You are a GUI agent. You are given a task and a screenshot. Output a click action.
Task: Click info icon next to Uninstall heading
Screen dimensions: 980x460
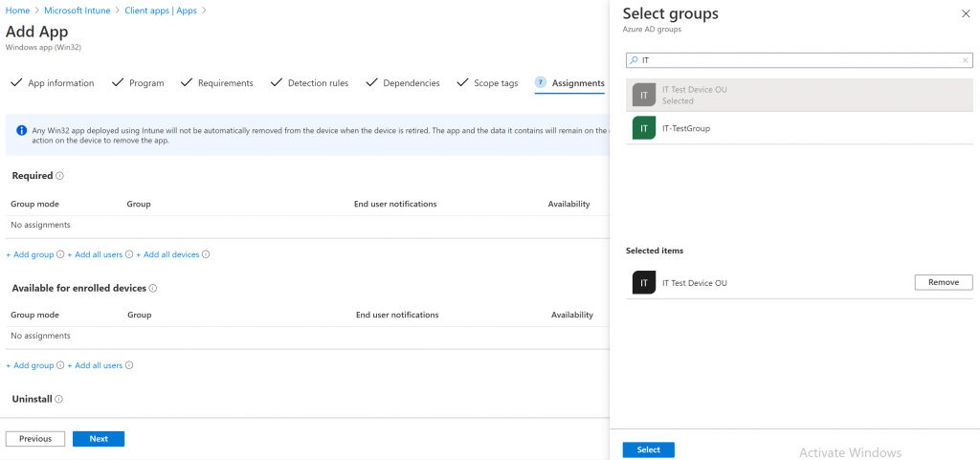click(58, 399)
